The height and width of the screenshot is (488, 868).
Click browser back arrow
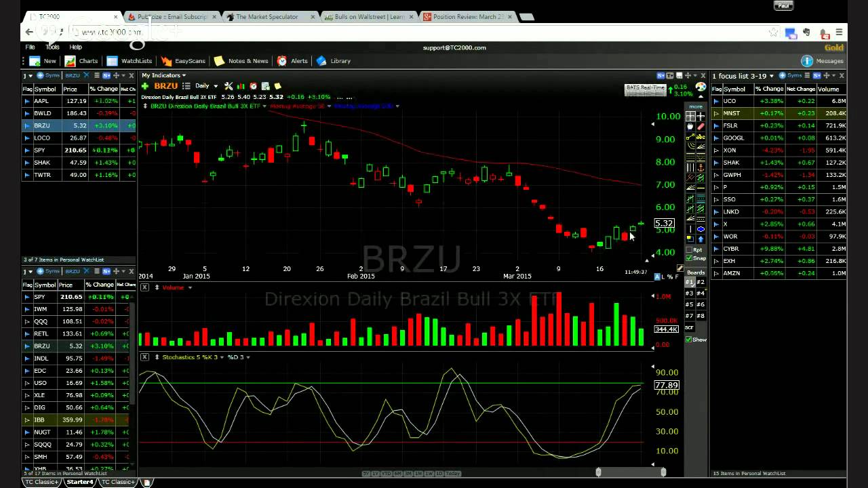coord(29,32)
